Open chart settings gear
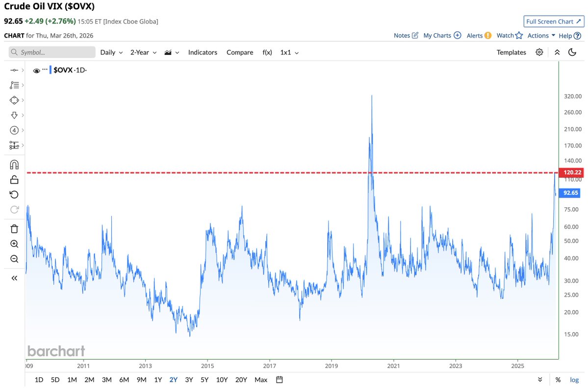Viewport: 588px width, 391px height. pos(539,52)
